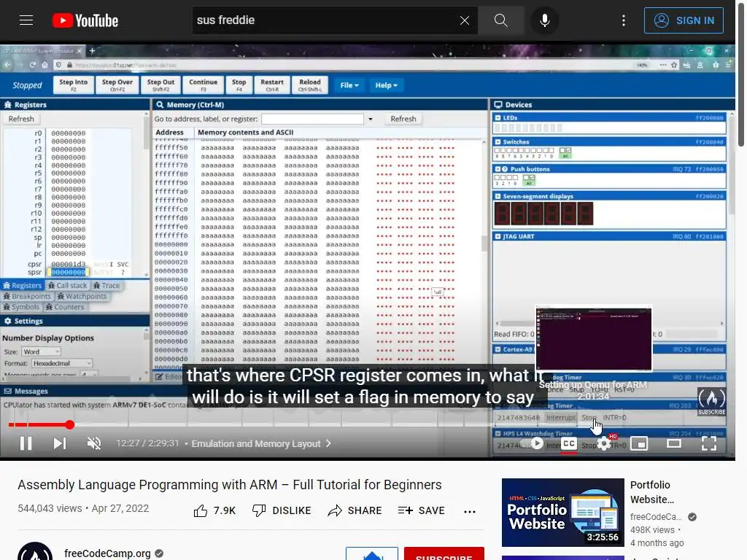
Task: Open freeCodeCamp.org channel link
Action: (x=107, y=553)
